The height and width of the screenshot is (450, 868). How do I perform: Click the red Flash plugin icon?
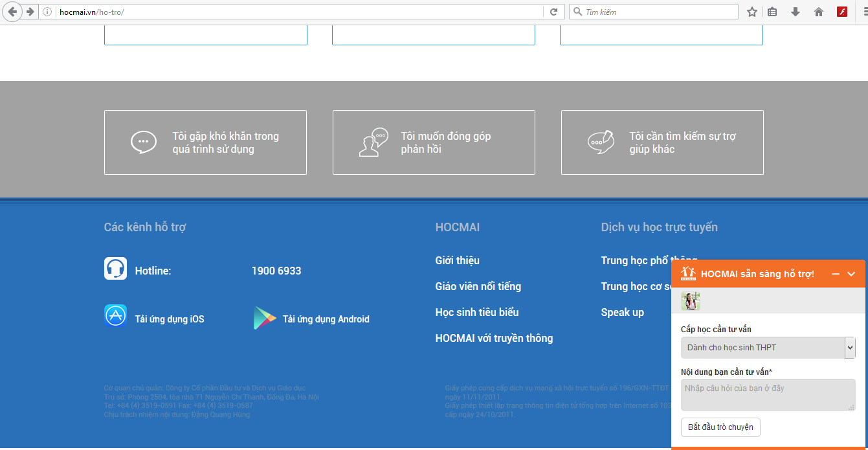(x=842, y=12)
